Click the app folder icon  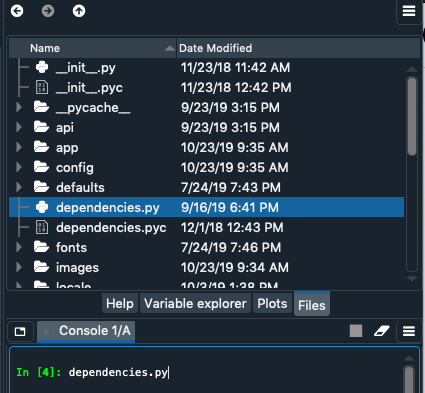pos(42,147)
